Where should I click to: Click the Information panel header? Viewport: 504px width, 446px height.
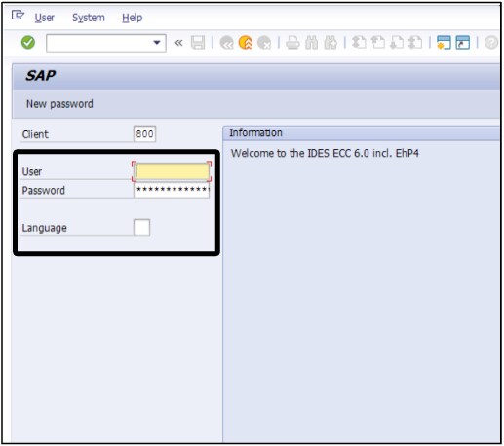click(362, 133)
